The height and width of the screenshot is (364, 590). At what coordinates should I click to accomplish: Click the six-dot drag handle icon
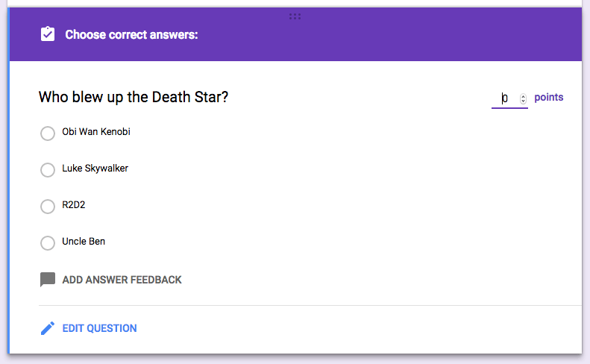coord(295,16)
